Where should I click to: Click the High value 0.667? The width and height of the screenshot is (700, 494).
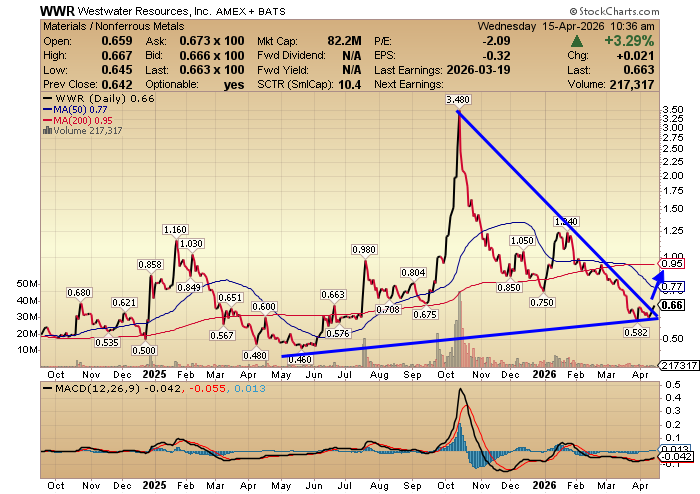point(117,56)
